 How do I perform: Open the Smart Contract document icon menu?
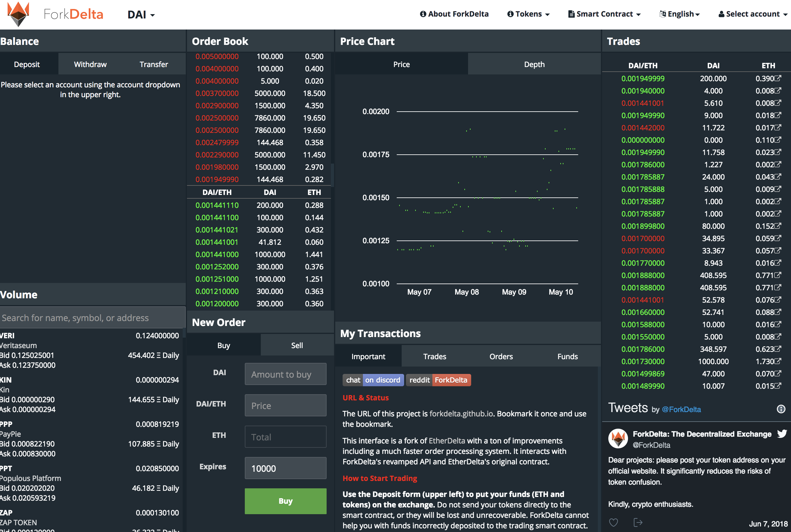coord(572,14)
